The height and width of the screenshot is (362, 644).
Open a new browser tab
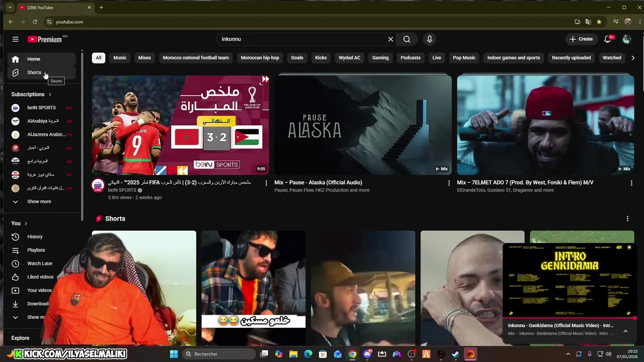coord(101,8)
